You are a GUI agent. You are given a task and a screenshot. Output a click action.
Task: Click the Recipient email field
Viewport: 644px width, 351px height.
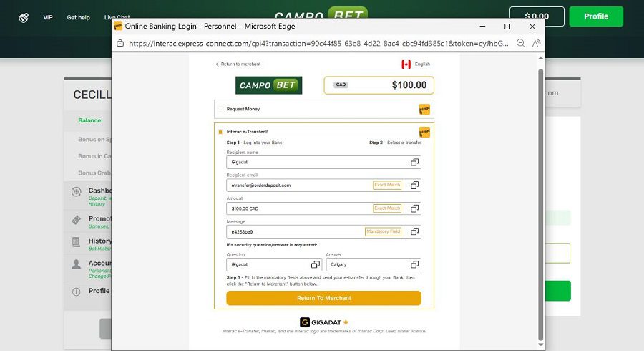323,186
